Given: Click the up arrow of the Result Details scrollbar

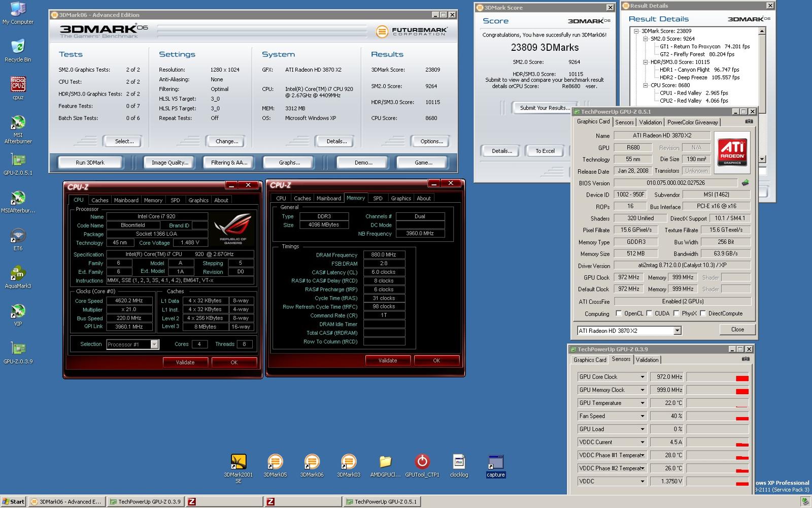Looking at the screenshot, I should tap(762, 31).
